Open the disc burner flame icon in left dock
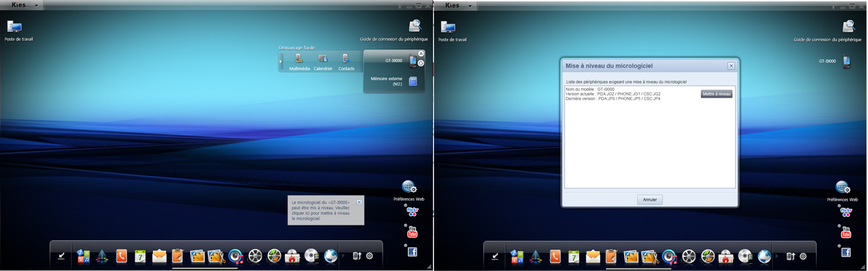 coord(292,256)
